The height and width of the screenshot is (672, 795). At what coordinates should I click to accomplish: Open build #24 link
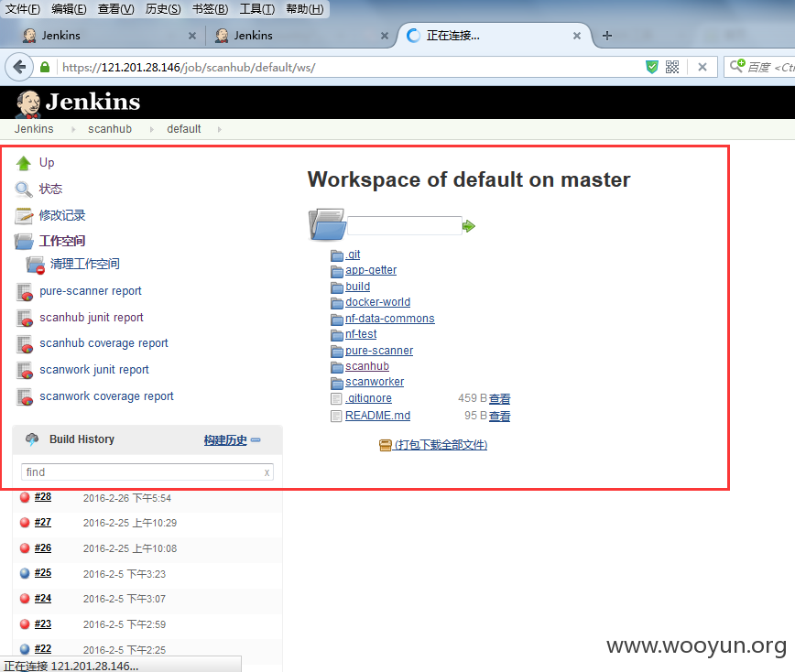click(x=42, y=598)
